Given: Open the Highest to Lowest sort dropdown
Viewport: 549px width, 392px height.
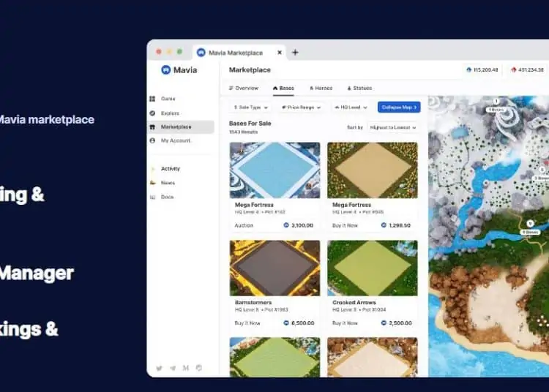Looking at the screenshot, I should [392, 128].
